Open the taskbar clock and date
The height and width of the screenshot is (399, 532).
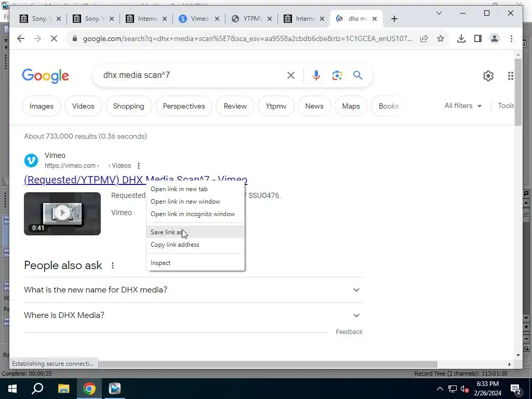(x=487, y=389)
